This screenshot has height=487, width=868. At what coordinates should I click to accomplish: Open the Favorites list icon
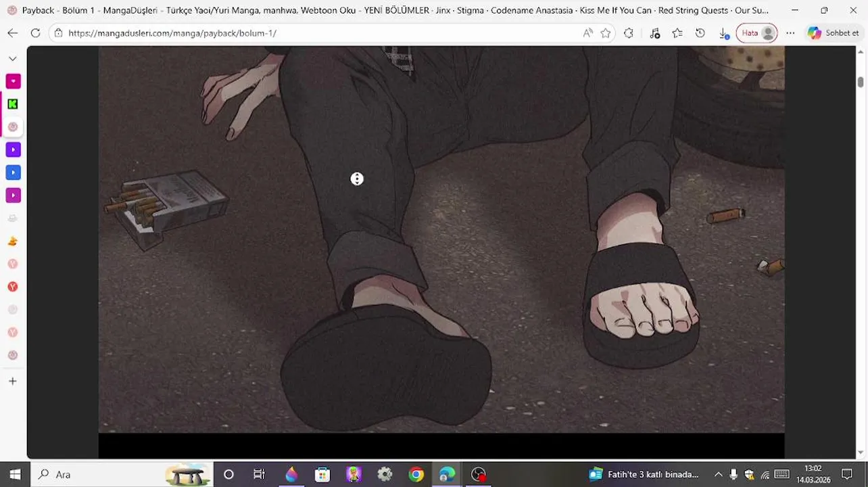click(x=677, y=33)
